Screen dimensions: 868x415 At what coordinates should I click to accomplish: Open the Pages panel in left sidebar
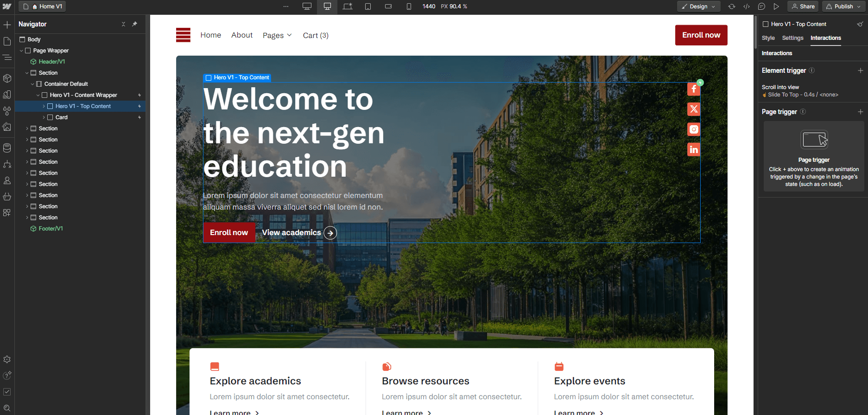pos(7,41)
